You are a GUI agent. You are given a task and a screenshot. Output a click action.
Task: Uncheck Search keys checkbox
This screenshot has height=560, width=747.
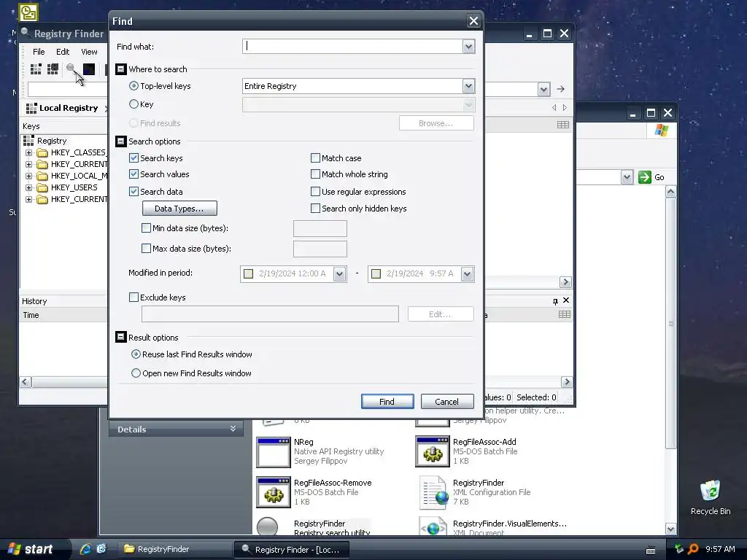pos(134,158)
